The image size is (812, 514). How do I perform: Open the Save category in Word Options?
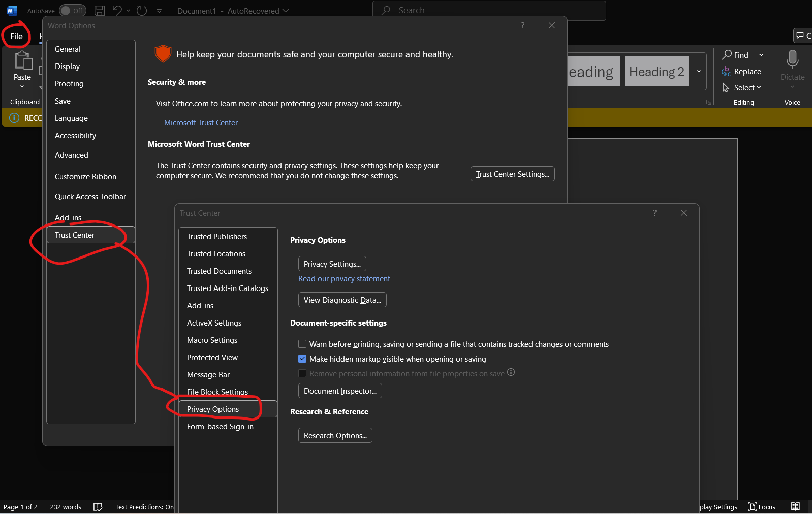91,101
